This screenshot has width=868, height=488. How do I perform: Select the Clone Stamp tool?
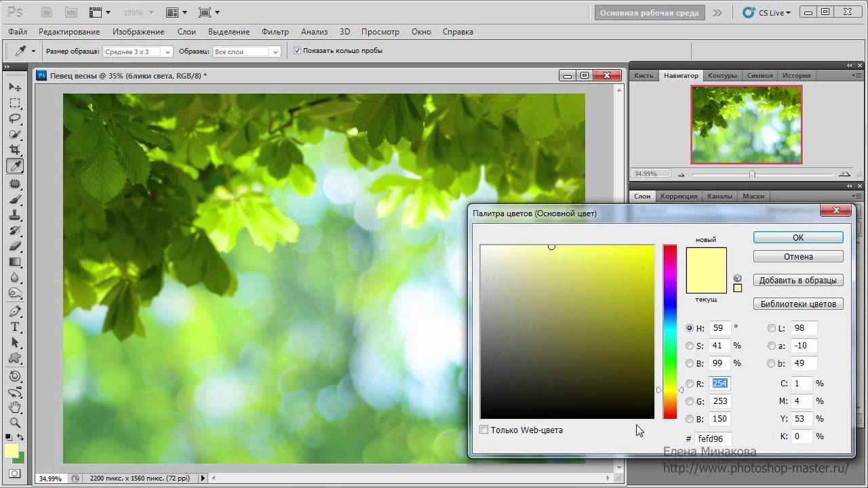15,216
